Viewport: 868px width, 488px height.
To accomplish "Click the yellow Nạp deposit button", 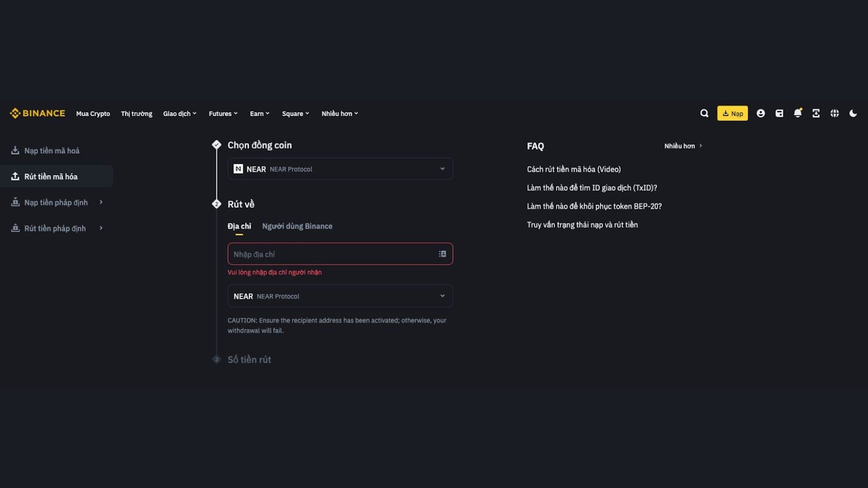I will coord(732,113).
